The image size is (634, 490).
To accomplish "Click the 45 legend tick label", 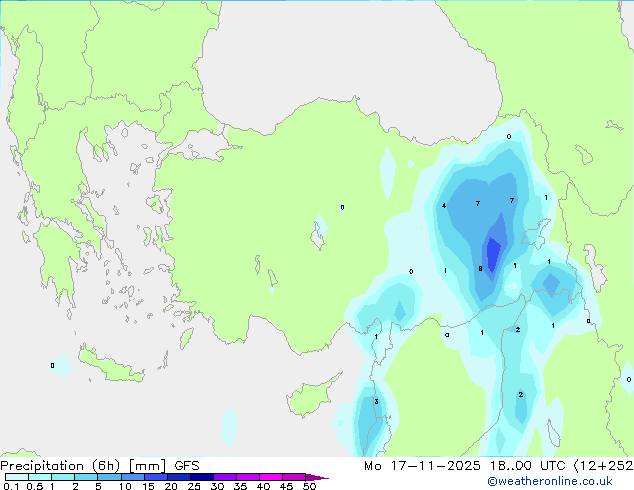I will pyautogui.click(x=286, y=486).
